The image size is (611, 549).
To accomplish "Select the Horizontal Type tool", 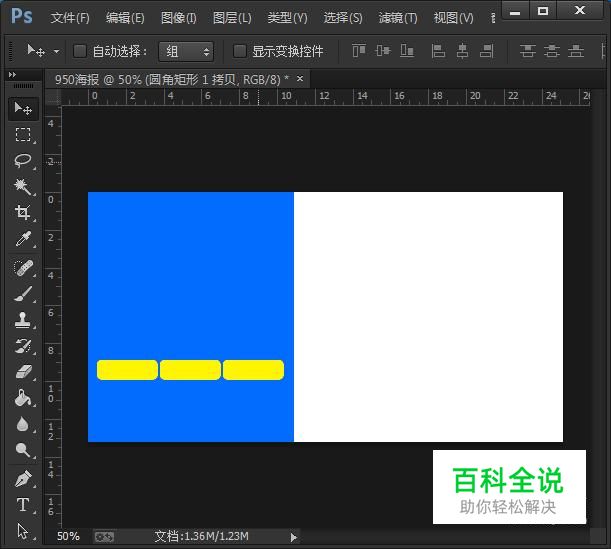I will pyautogui.click(x=22, y=505).
